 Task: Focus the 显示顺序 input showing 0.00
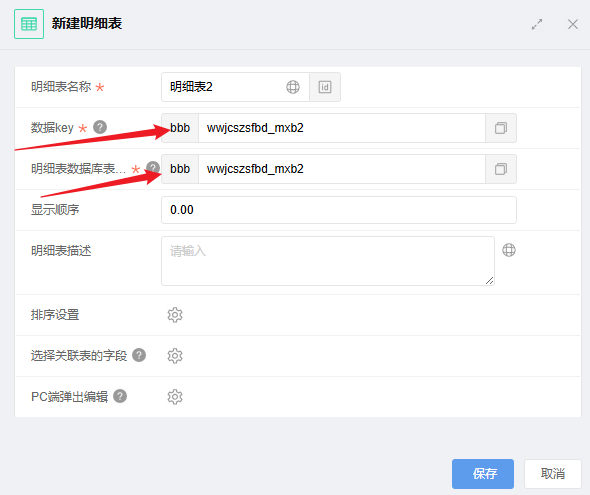tap(339, 210)
